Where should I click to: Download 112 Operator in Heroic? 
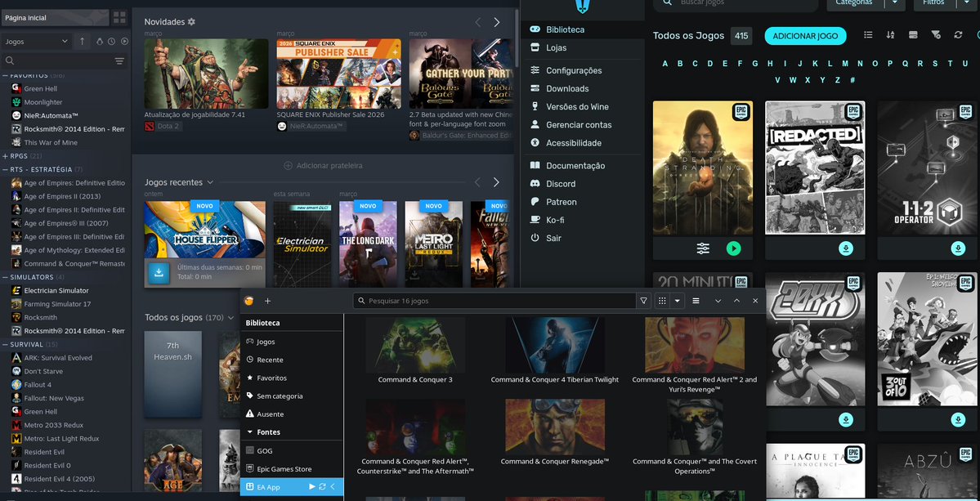pos(958,248)
